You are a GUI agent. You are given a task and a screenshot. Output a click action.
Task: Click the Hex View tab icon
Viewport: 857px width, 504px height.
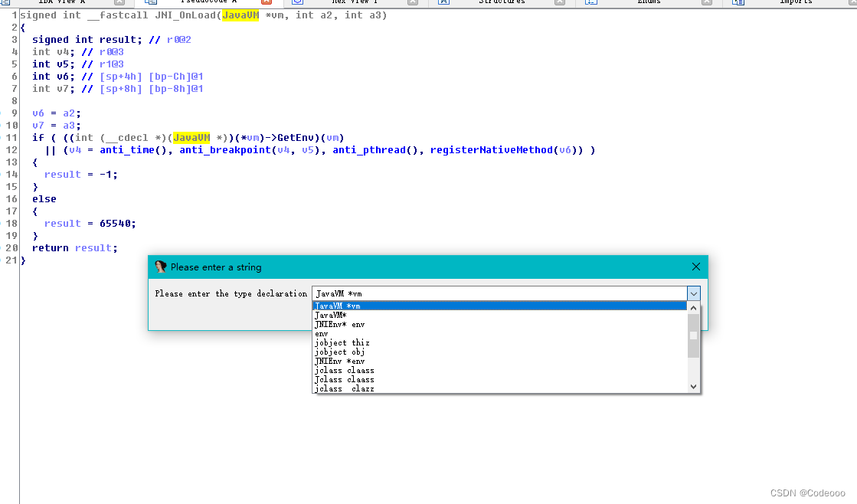(x=297, y=2)
